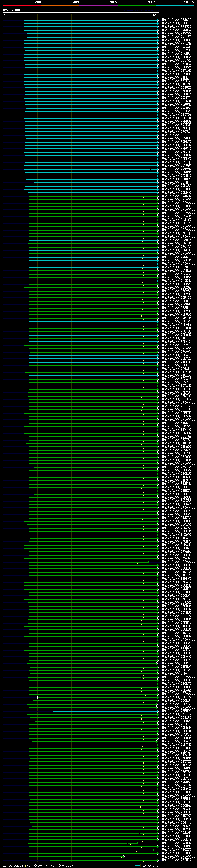Select hit label UniRef100_Q2YHL9
197x868 pixels.
coord(177,271)
